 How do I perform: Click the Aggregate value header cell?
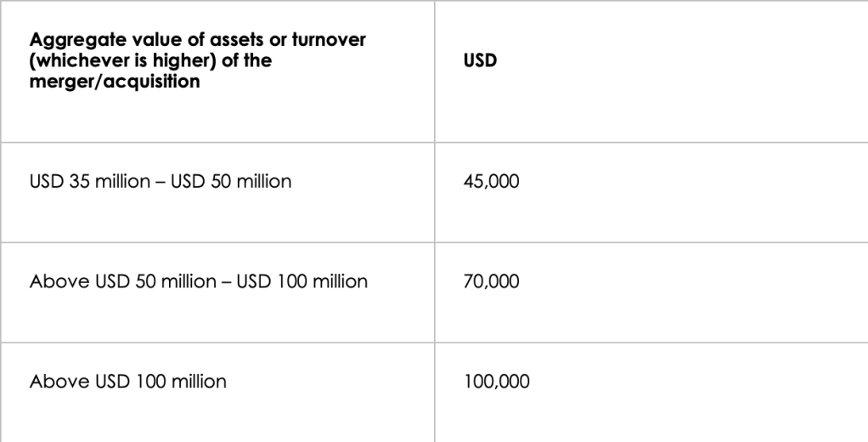[x=200, y=62]
